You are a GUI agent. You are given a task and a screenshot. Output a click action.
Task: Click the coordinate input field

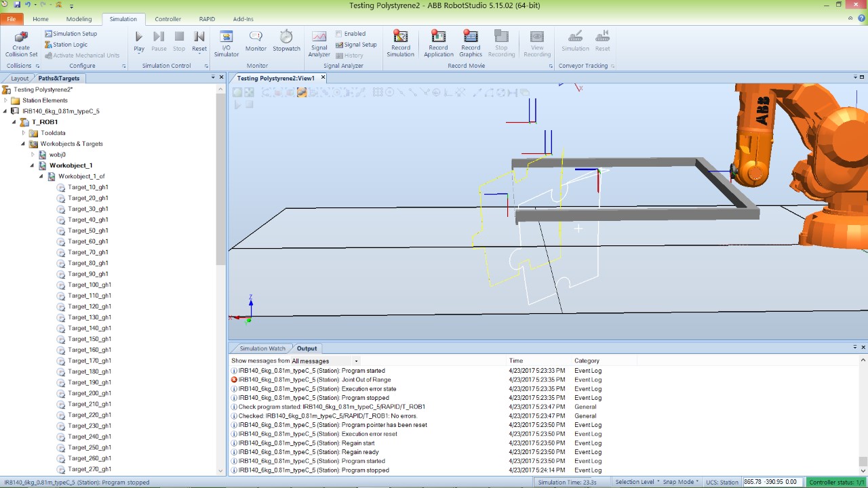(x=772, y=482)
